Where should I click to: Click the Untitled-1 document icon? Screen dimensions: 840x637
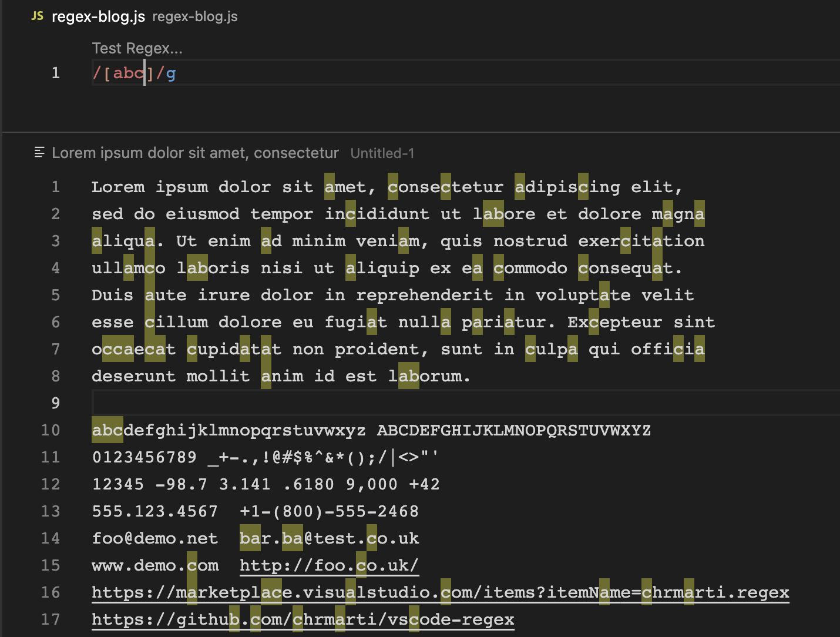click(39, 152)
